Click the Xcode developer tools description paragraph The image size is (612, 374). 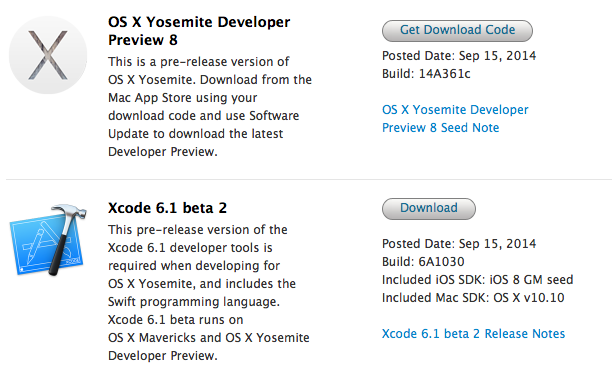tap(209, 292)
